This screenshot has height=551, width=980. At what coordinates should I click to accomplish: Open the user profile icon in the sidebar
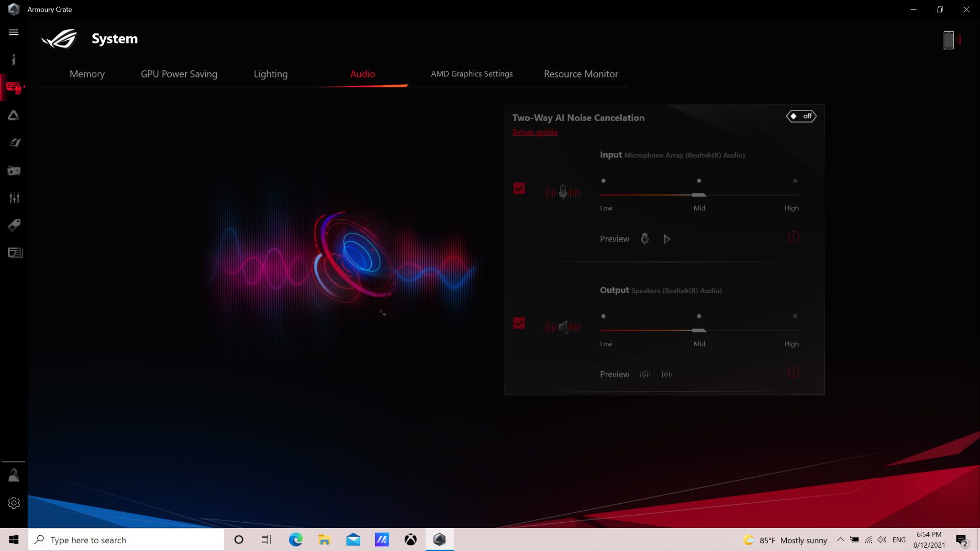point(14,475)
